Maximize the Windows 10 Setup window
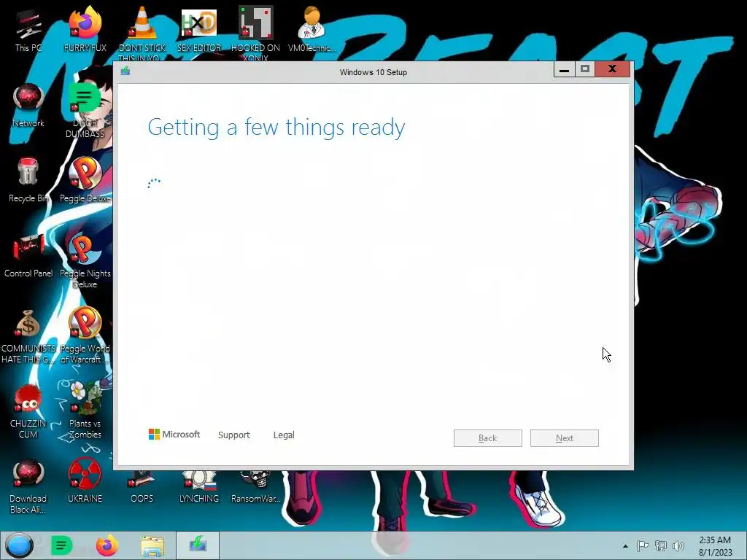The width and height of the screenshot is (747, 560). [x=585, y=69]
